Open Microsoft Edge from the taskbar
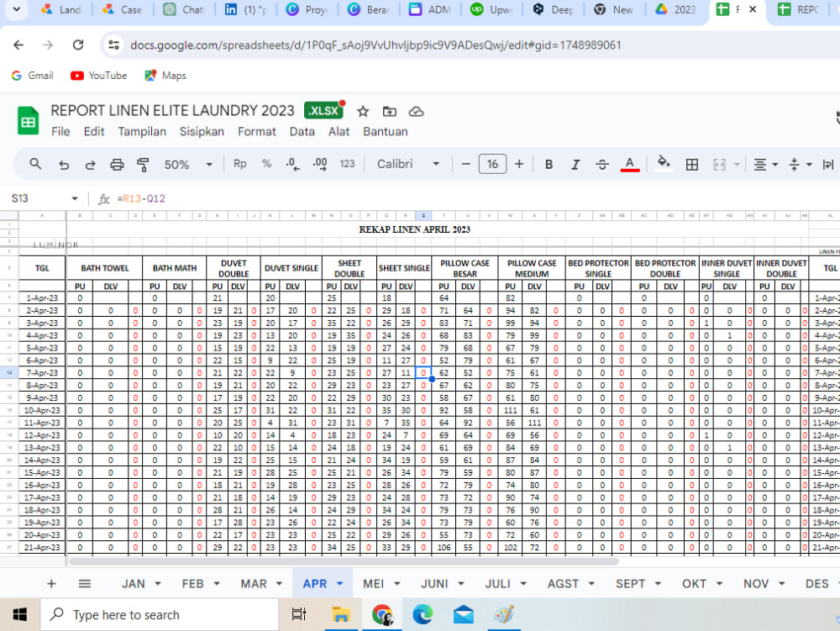 point(423,614)
